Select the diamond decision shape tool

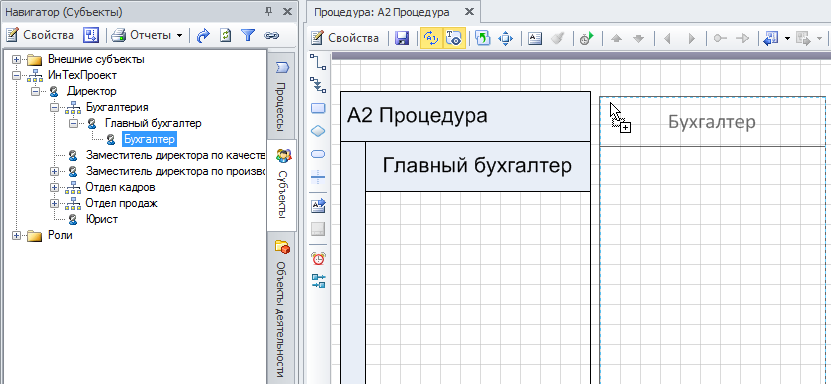tap(318, 131)
